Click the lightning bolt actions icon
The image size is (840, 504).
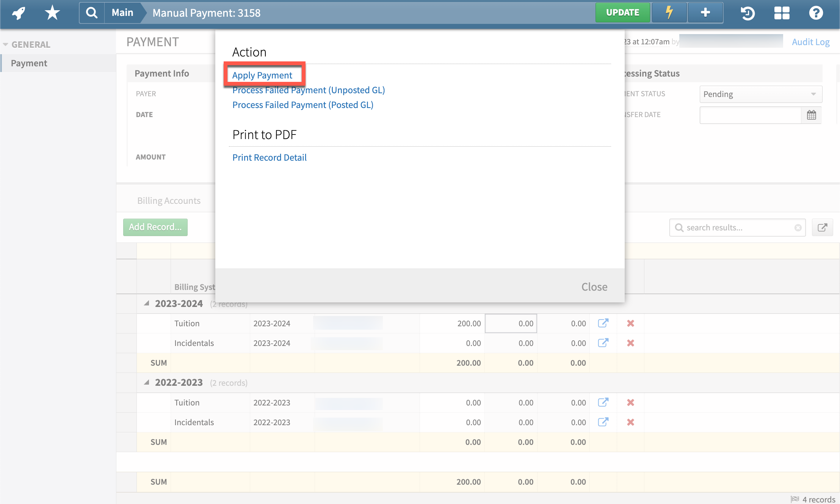669,13
